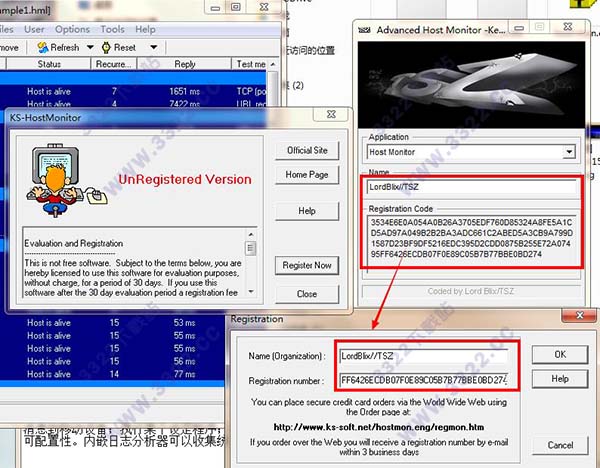The height and width of the screenshot is (468, 600).
Task: Close the Registration dialog with X
Action: click(x=579, y=315)
